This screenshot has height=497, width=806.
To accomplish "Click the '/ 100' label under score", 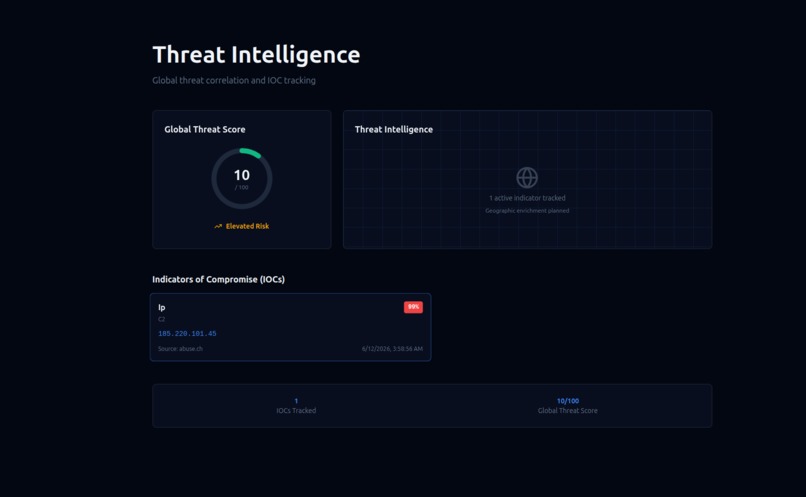I will coord(242,188).
